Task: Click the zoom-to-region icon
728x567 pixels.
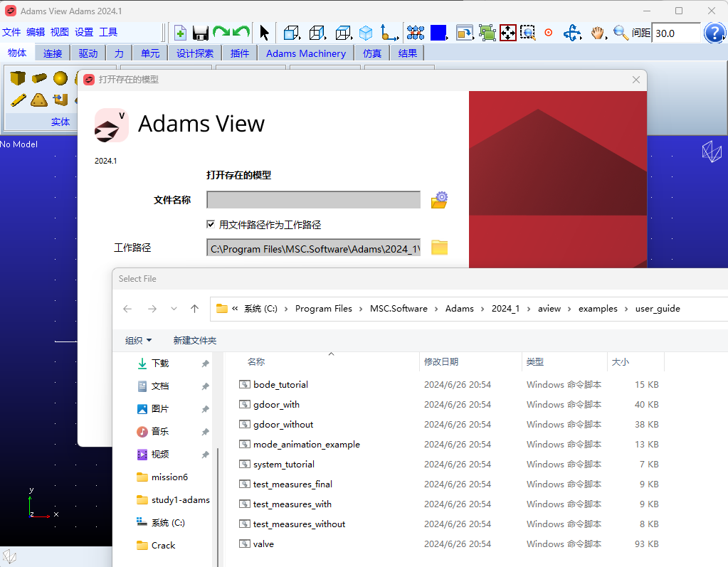Action: pos(528,33)
